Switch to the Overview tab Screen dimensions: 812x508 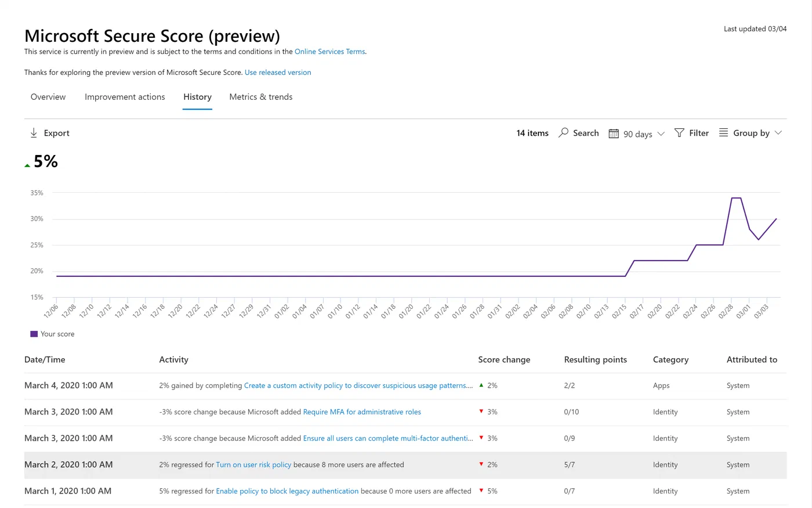[48, 97]
